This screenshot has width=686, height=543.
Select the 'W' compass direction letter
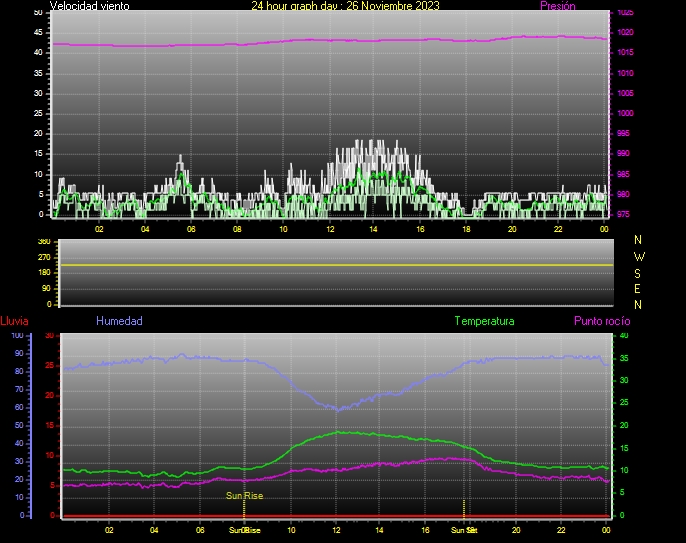click(639, 256)
